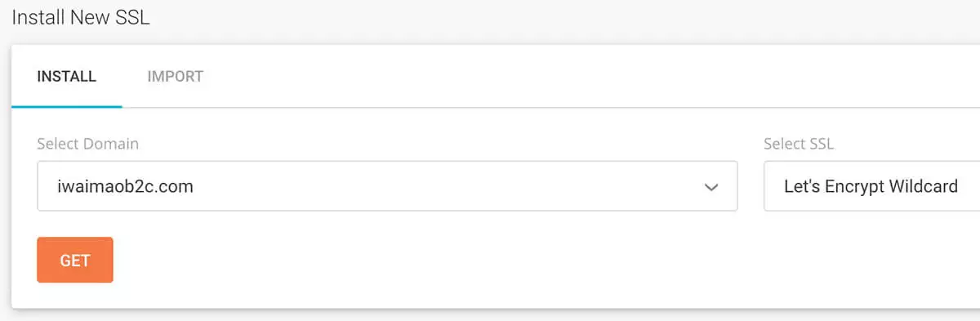This screenshot has width=980, height=321.
Task: Click blank area inside the domain field
Action: (449, 186)
